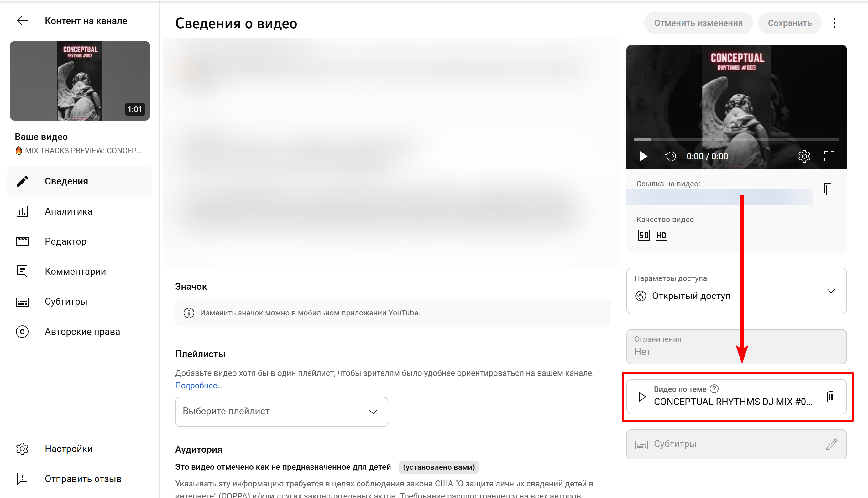Click the three-dot more options menu
The width and height of the screenshot is (868, 498).
coord(834,23)
